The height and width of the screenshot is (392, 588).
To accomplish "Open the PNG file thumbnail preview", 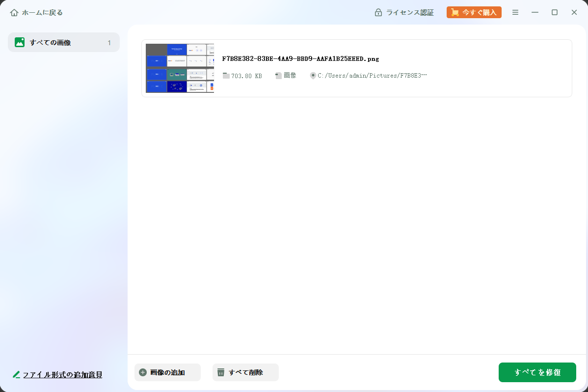I will 180,68.
